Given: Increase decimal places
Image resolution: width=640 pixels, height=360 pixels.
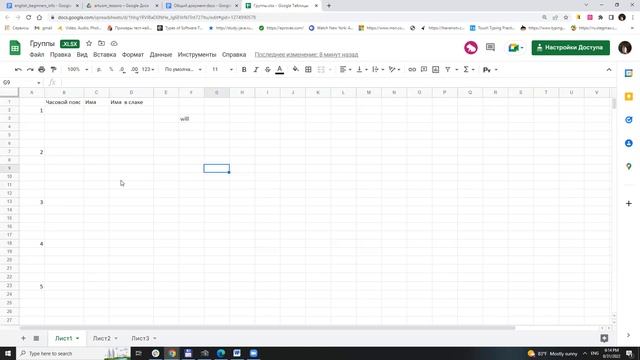Looking at the screenshot, I should 134,70.
